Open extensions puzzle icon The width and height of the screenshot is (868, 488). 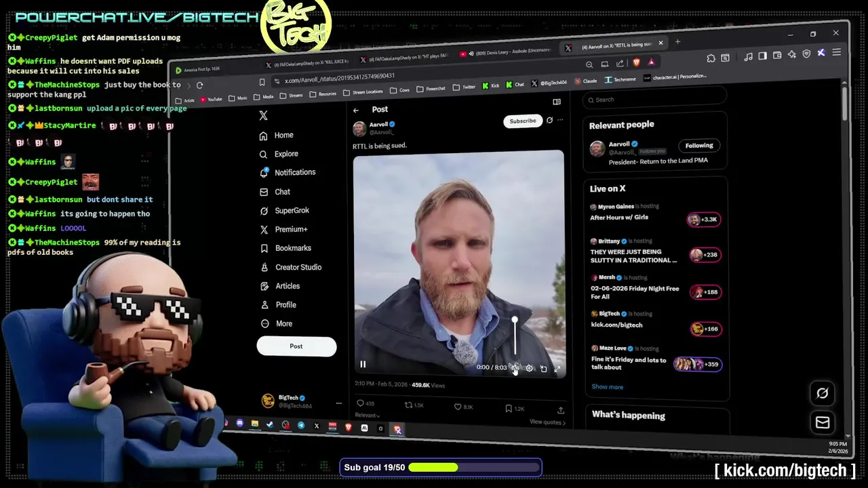[x=711, y=58]
